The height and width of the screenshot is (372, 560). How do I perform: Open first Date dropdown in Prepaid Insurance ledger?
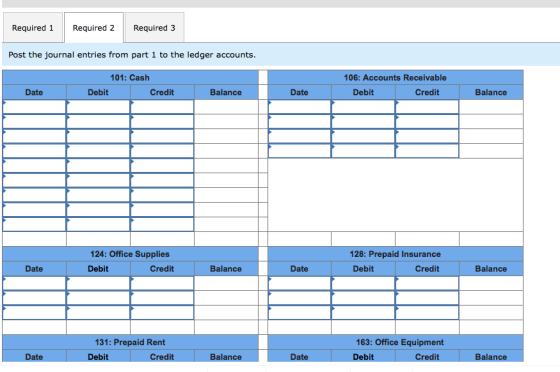pos(300,283)
